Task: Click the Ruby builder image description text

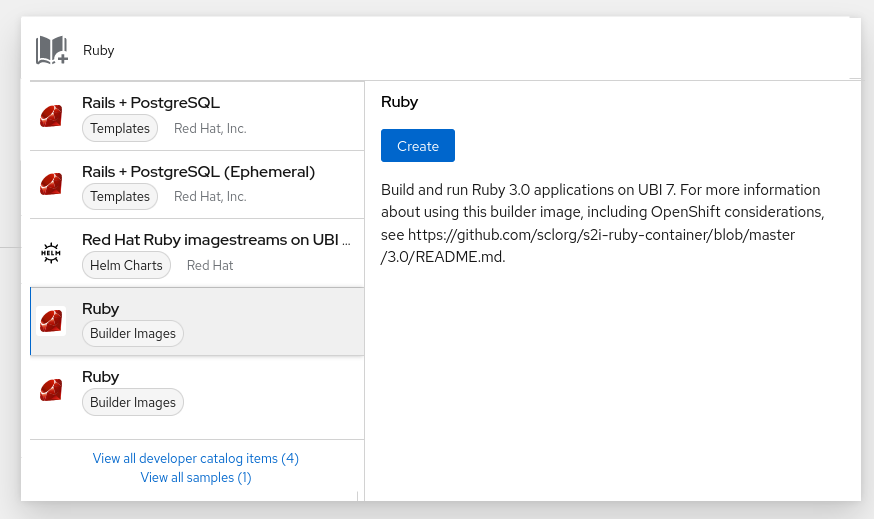Action: [x=600, y=223]
